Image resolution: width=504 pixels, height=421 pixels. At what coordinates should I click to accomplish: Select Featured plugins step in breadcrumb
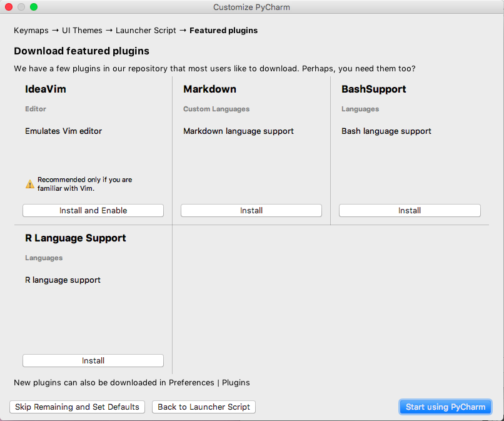[223, 30]
